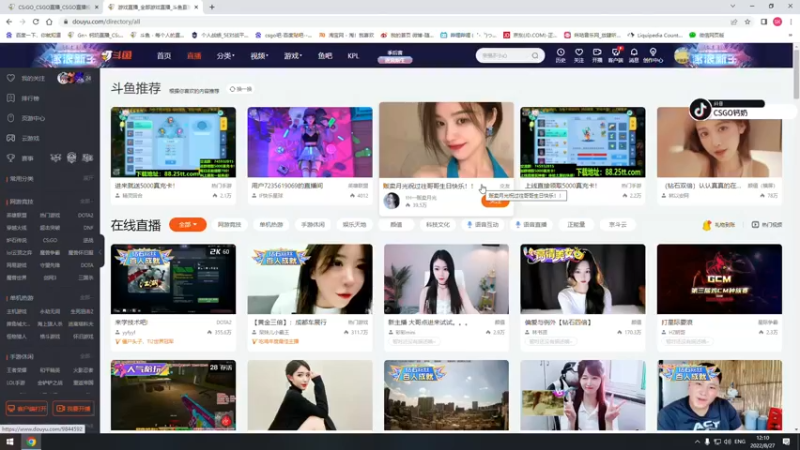Open the 关注 heart icon in header
This screenshot has width=800, height=450.
coord(579,55)
